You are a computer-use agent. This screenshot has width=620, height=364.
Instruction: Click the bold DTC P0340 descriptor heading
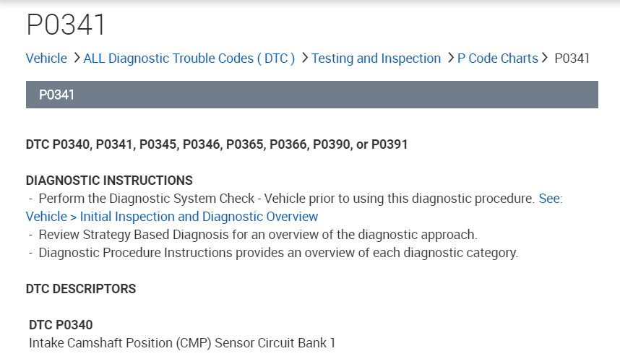pos(61,325)
